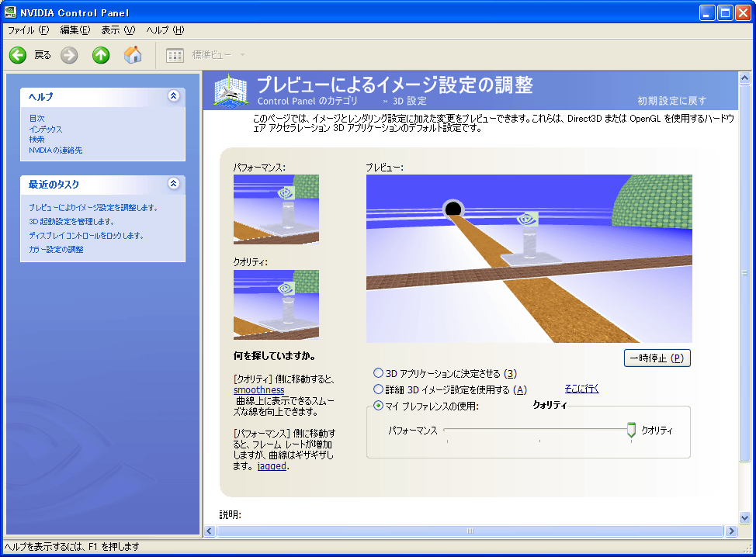Open the NVIDIA の連絡先 link
This screenshot has width=756, height=557.
coord(55,150)
